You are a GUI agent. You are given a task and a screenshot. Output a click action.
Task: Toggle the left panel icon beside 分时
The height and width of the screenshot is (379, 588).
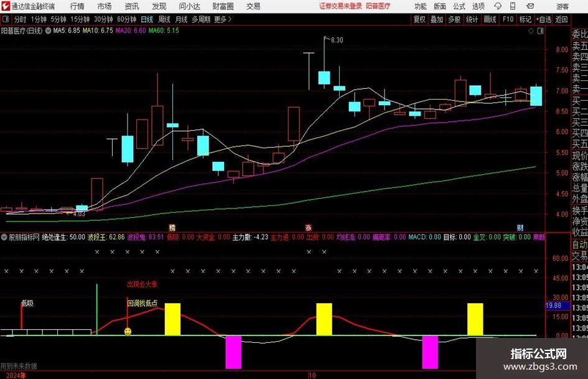[5, 19]
